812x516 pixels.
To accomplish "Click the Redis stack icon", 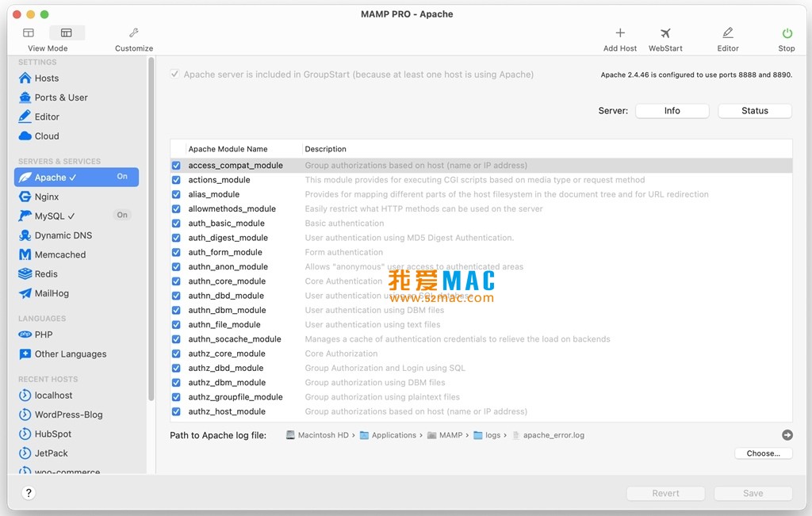I will pyautogui.click(x=25, y=273).
